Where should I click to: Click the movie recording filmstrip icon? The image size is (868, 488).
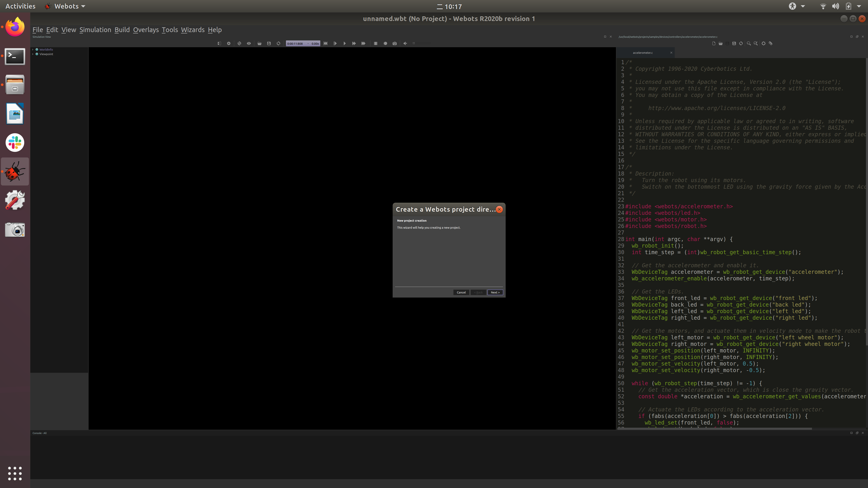375,43
